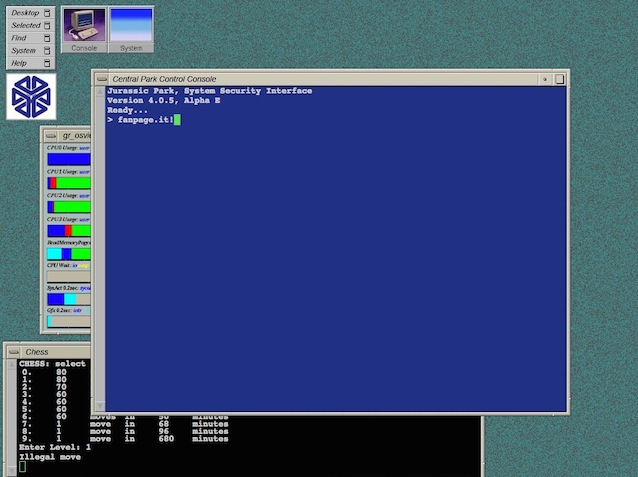Open window menu of gr_osview window

point(51,136)
